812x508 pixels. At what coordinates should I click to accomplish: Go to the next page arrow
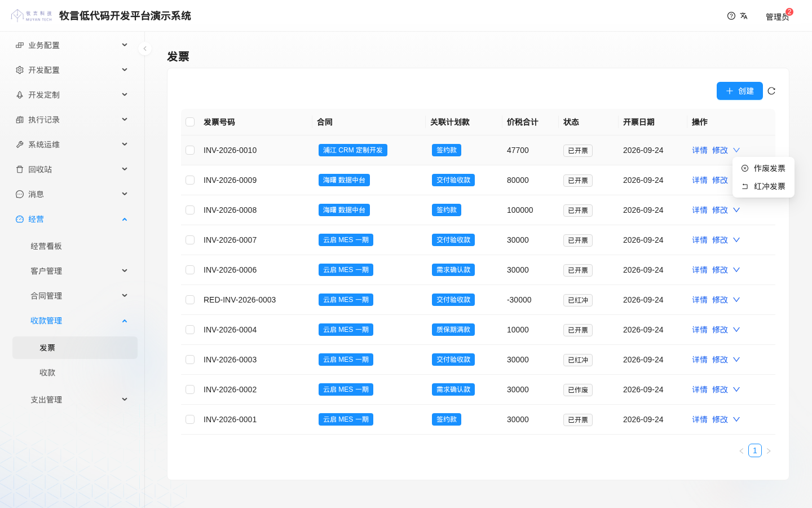point(769,451)
